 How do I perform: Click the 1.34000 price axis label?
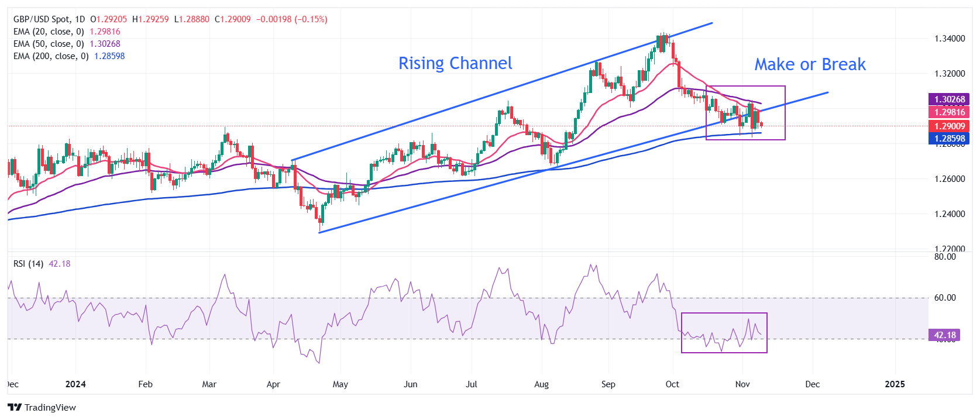coord(949,39)
